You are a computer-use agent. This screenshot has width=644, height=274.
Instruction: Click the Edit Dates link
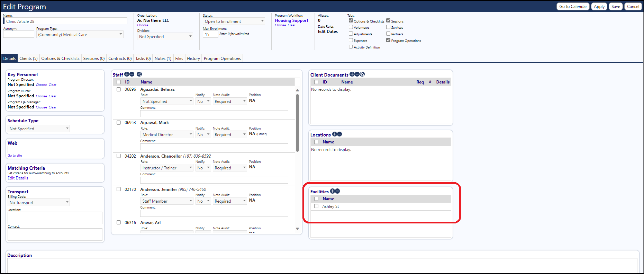[x=328, y=32]
